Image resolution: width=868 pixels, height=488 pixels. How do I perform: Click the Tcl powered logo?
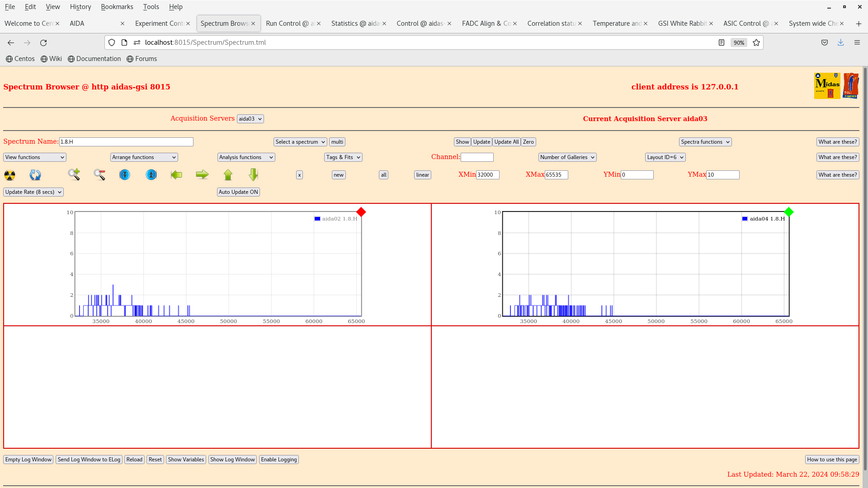pyautogui.click(x=851, y=86)
